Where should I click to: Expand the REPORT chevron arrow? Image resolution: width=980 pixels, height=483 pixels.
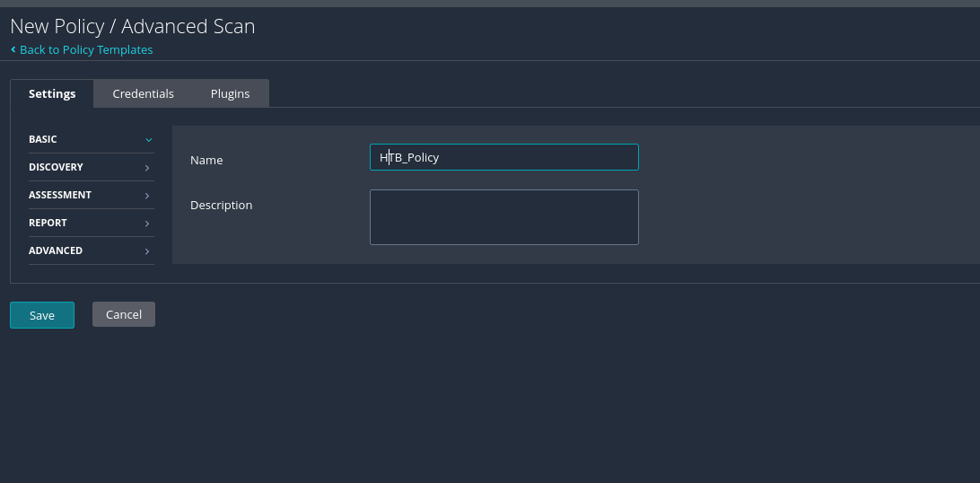(x=147, y=224)
